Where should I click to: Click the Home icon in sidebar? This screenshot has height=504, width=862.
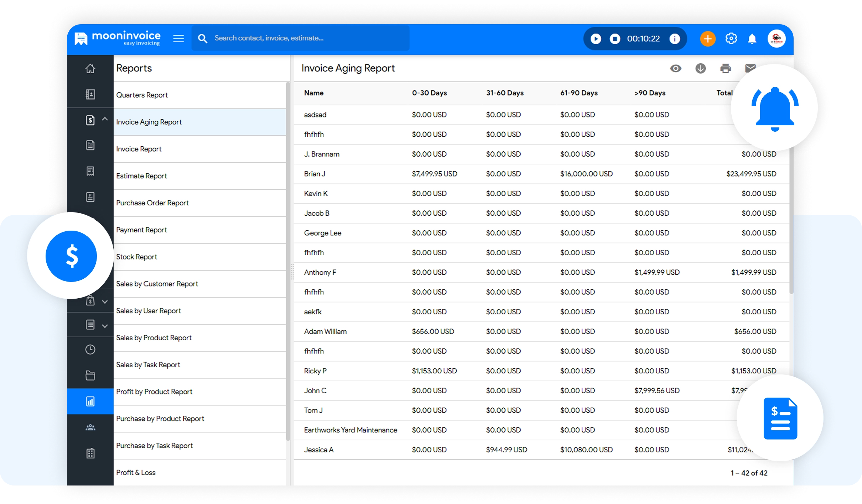point(90,68)
